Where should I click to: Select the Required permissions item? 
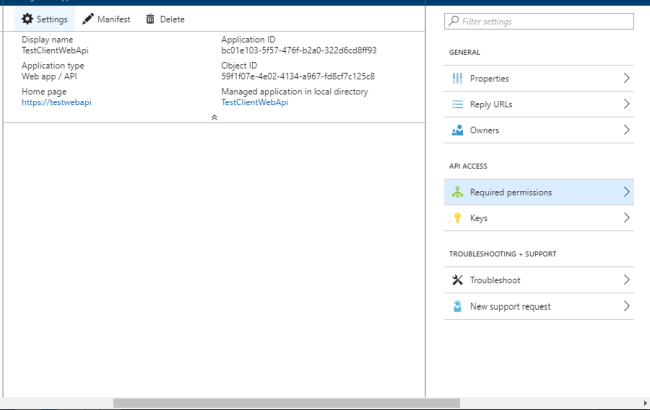[x=539, y=192]
